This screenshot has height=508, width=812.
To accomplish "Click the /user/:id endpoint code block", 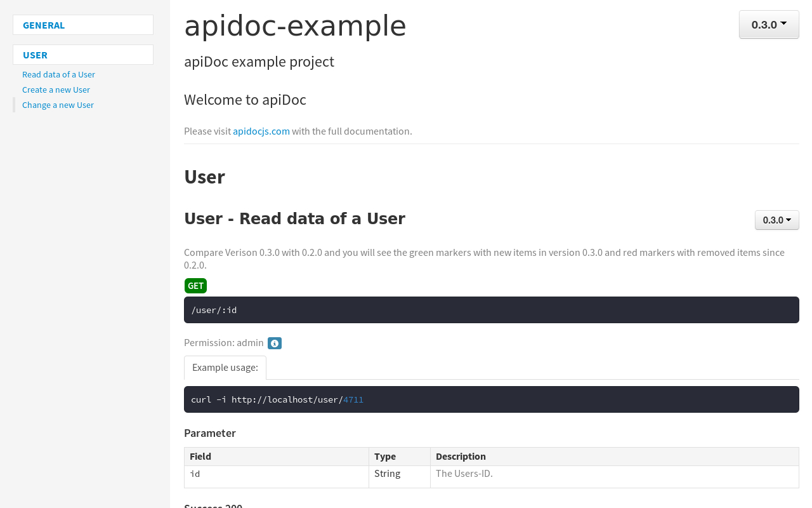I will click(491, 310).
